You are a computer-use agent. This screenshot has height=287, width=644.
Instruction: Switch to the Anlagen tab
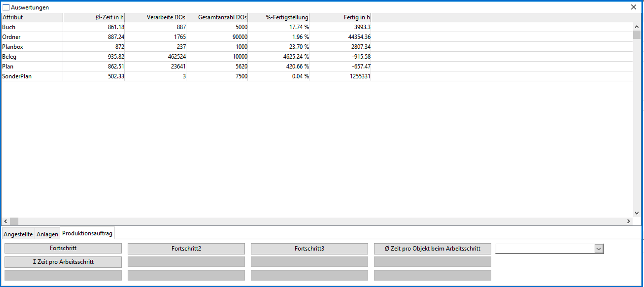click(47, 234)
